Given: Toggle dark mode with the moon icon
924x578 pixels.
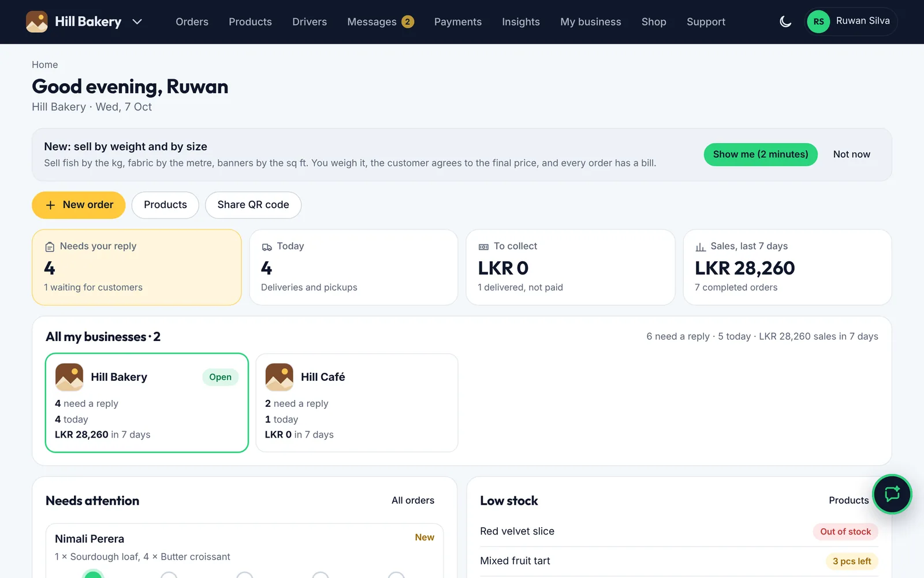Looking at the screenshot, I should [x=785, y=22].
